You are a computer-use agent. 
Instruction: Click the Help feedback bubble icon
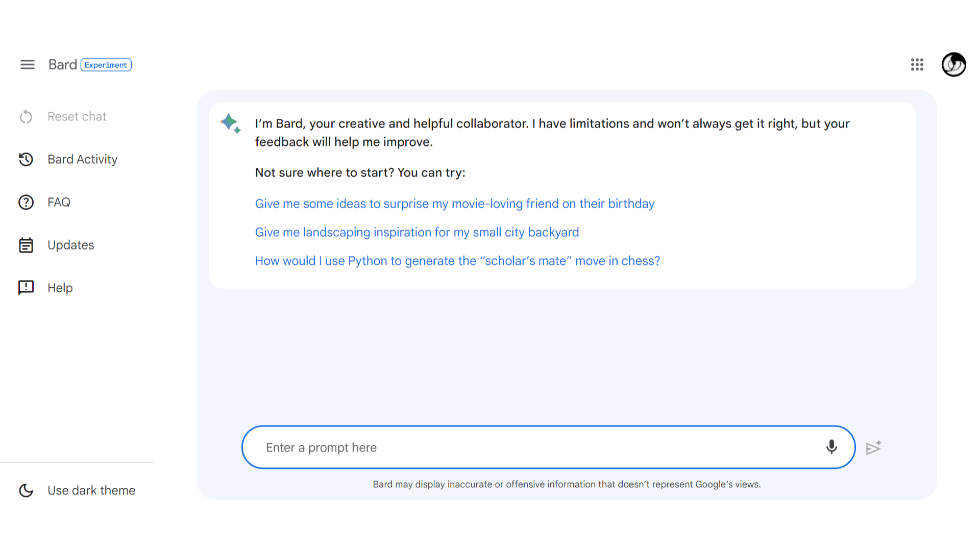pyautogui.click(x=26, y=288)
